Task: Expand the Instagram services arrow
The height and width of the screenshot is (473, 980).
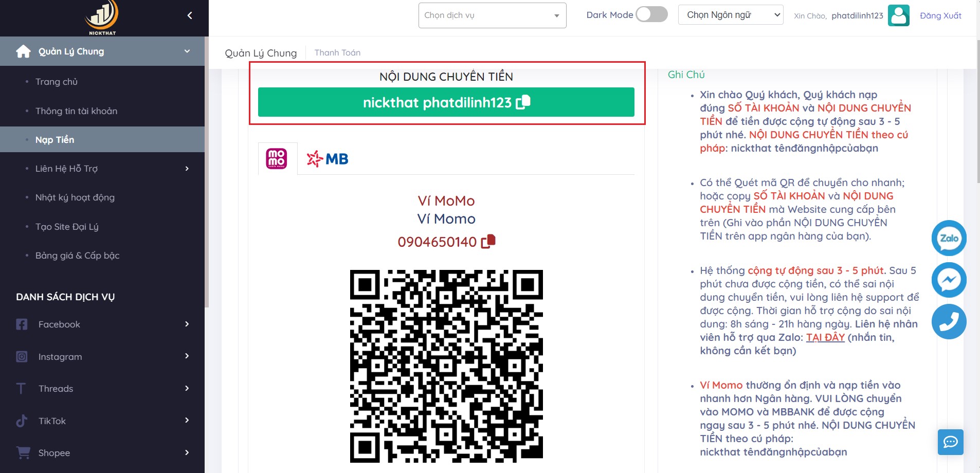Action: 187,356
